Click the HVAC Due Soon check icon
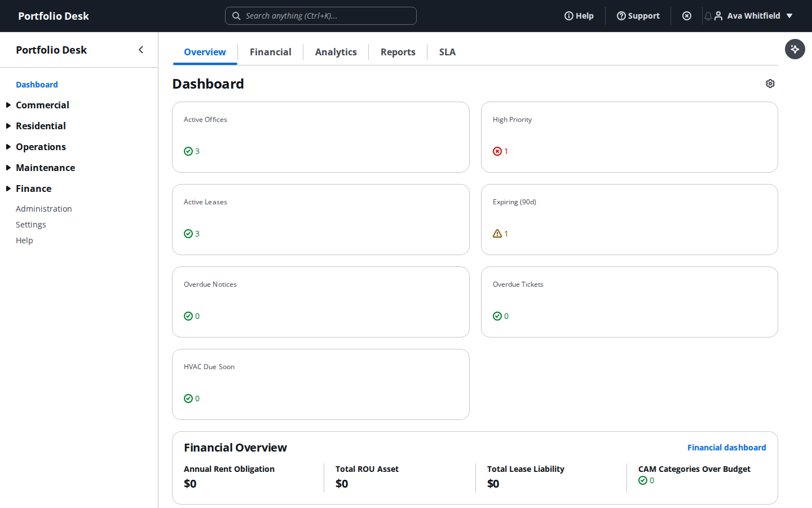 [x=188, y=398]
